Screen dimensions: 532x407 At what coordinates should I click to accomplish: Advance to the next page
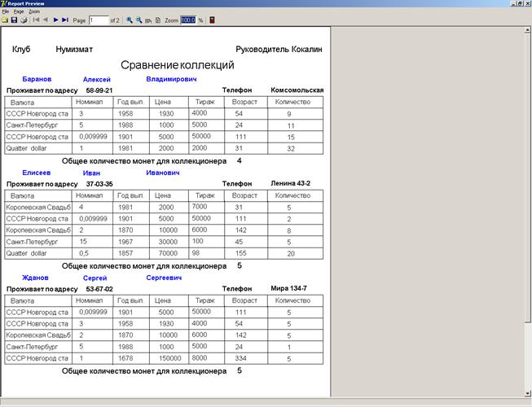point(55,20)
